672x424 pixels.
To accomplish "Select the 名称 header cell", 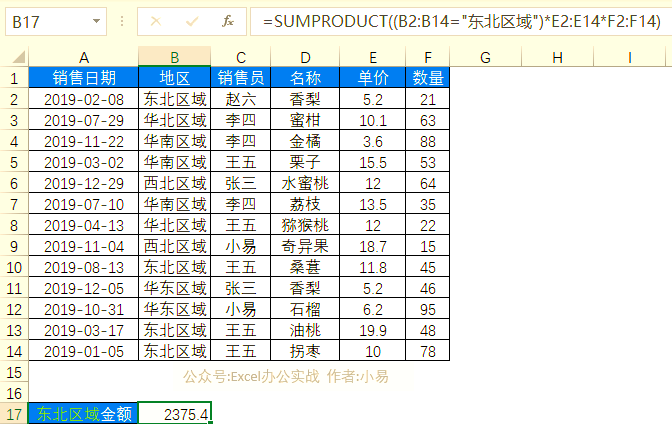I will click(x=305, y=78).
